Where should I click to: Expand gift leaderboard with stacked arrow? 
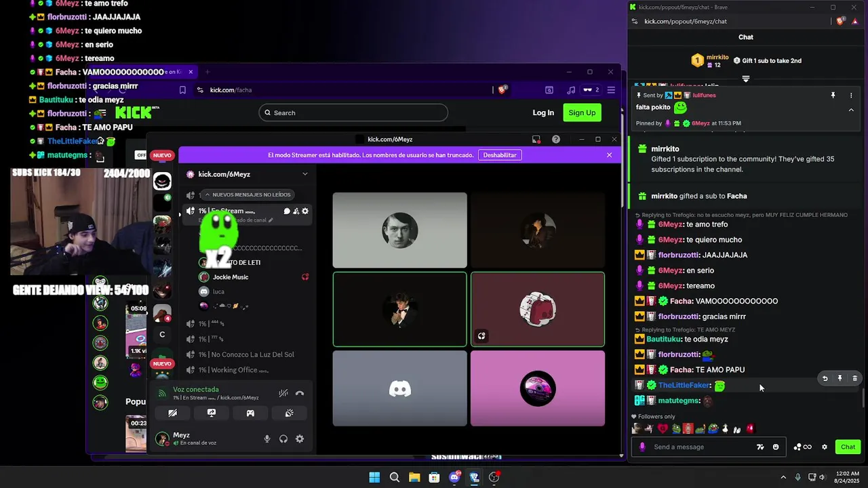[x=745, y=79]
